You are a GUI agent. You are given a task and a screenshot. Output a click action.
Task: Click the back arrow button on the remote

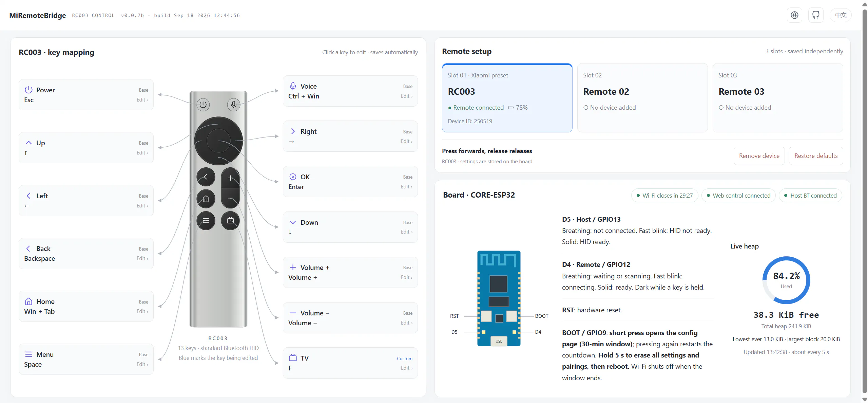click(206, 177)
